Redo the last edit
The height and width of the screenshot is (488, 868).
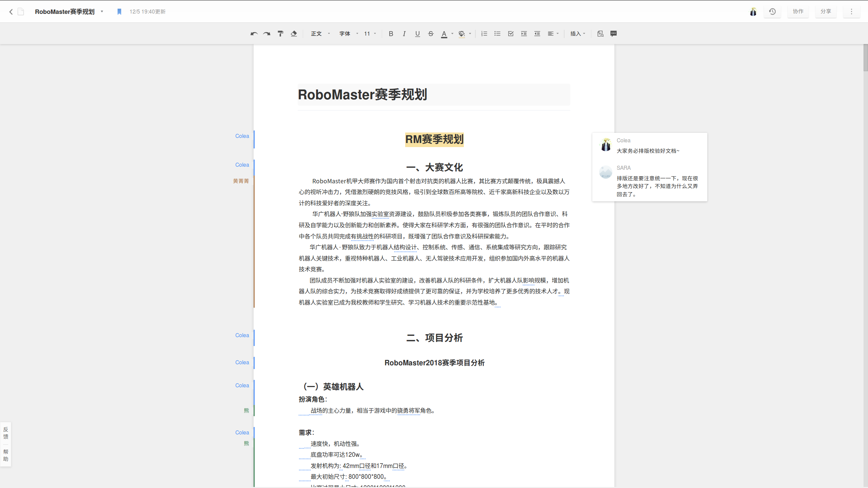(267, 34)
